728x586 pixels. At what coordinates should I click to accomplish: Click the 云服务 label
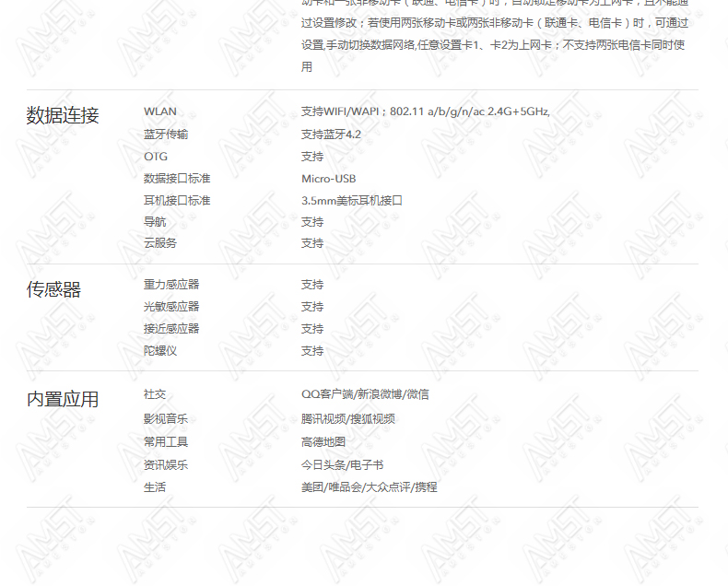click(x=160, y=243)
